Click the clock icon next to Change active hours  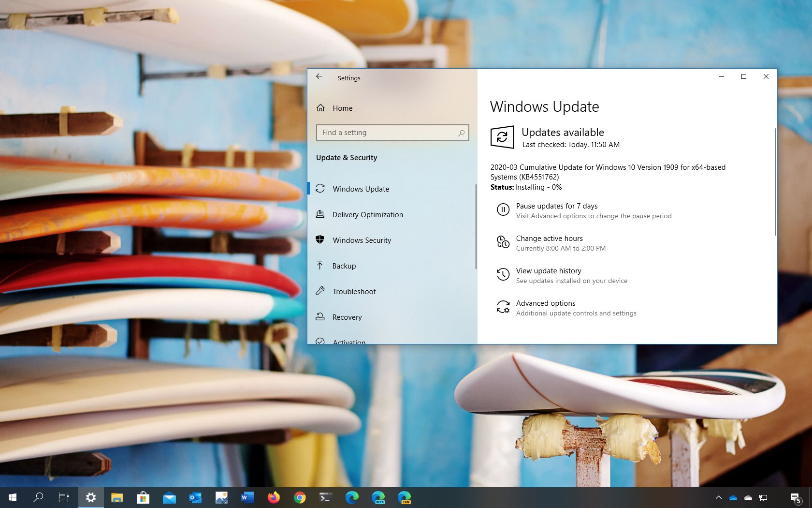pyautogui.click(x=503, y=242)
